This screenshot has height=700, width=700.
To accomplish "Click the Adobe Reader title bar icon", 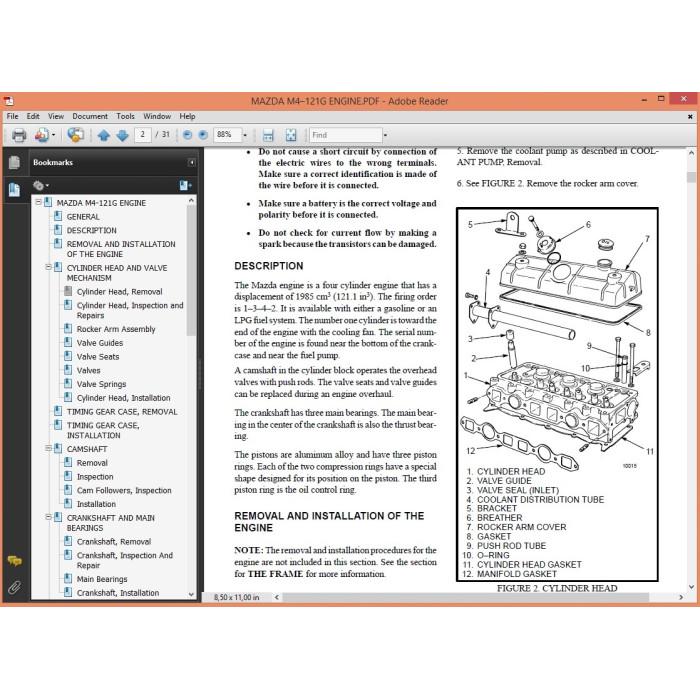I will (8, 101).
